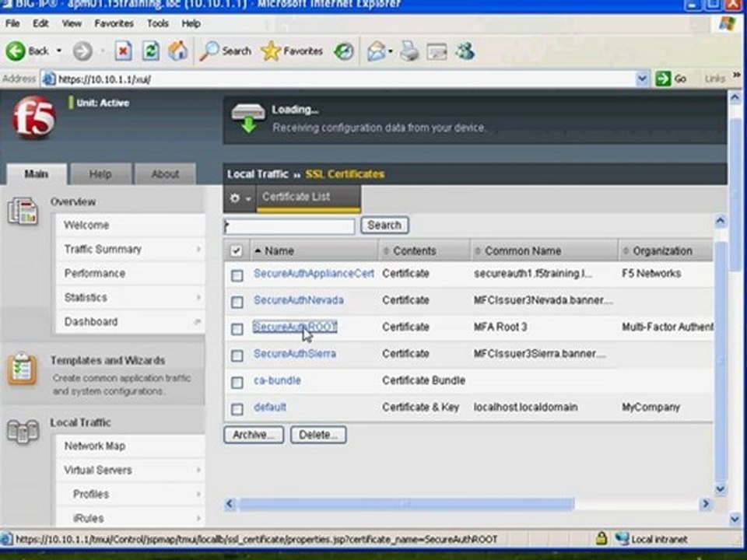
Task: Expand the Profiles submenu arrow
Action: click(x=198, y=495)
